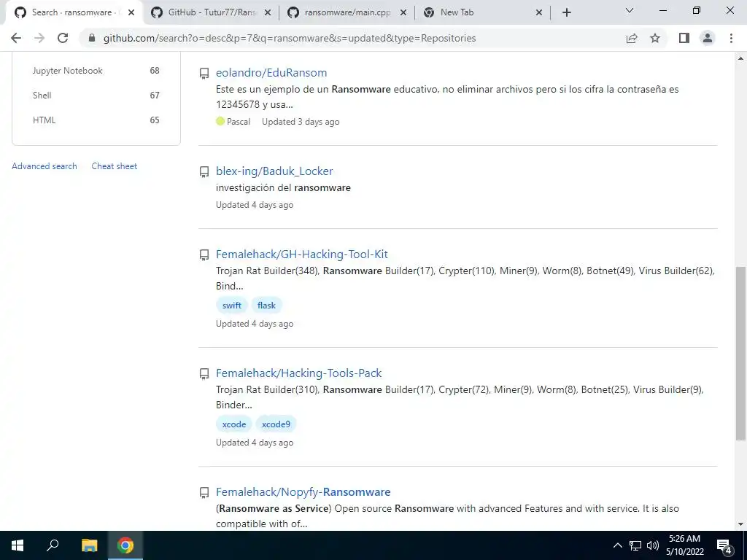Open the eolandro/EduRansom repository
The height and width of the screenshot is (560, 747).
coord(271,72)
